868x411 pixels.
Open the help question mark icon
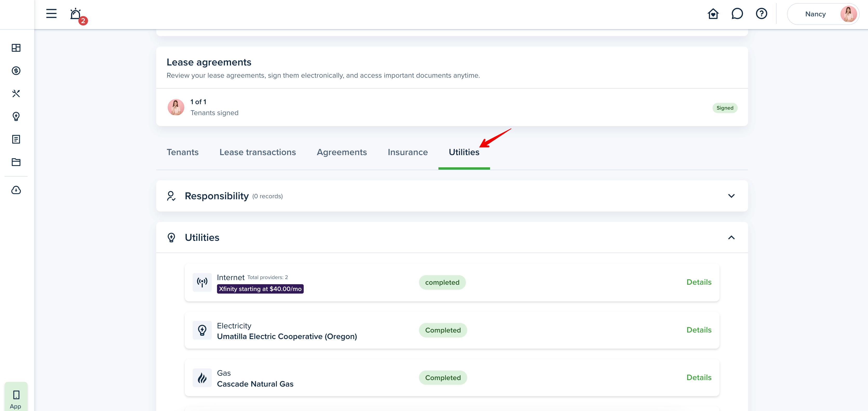pos(761,14)
